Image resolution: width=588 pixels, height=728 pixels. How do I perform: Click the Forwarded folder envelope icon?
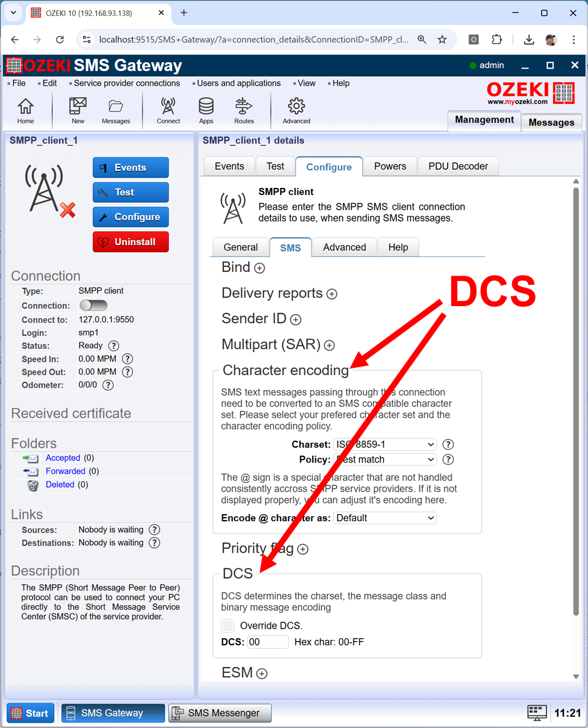[31, 472]
